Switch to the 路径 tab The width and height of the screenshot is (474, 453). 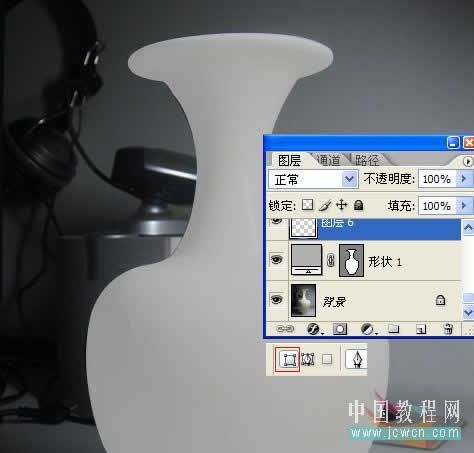click(367, 160)
